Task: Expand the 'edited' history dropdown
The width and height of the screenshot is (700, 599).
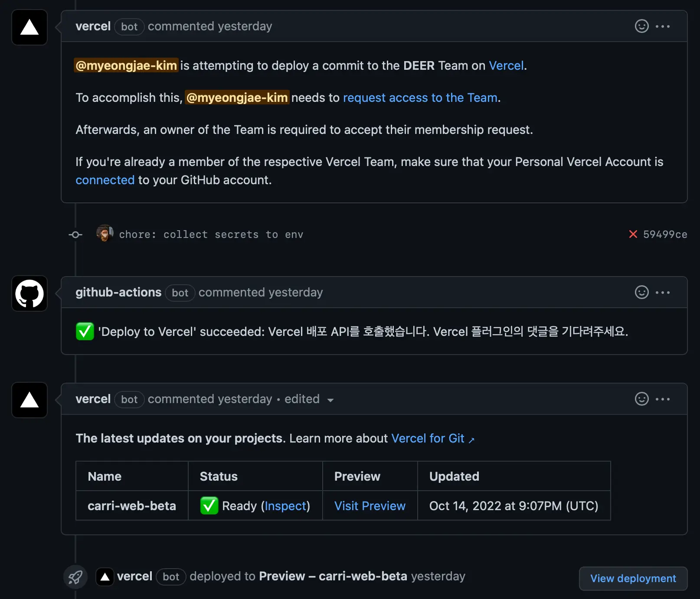Action: [309, 399]
